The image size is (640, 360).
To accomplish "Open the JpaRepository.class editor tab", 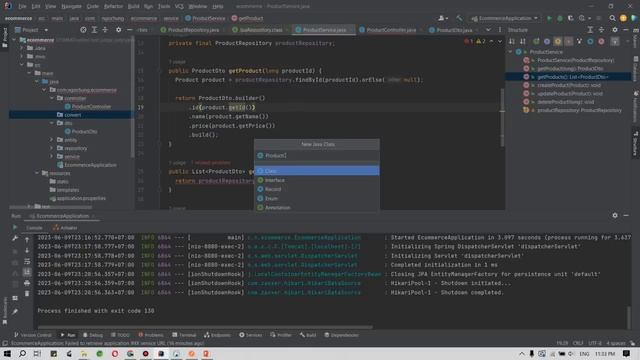I will tap(258, 30).
